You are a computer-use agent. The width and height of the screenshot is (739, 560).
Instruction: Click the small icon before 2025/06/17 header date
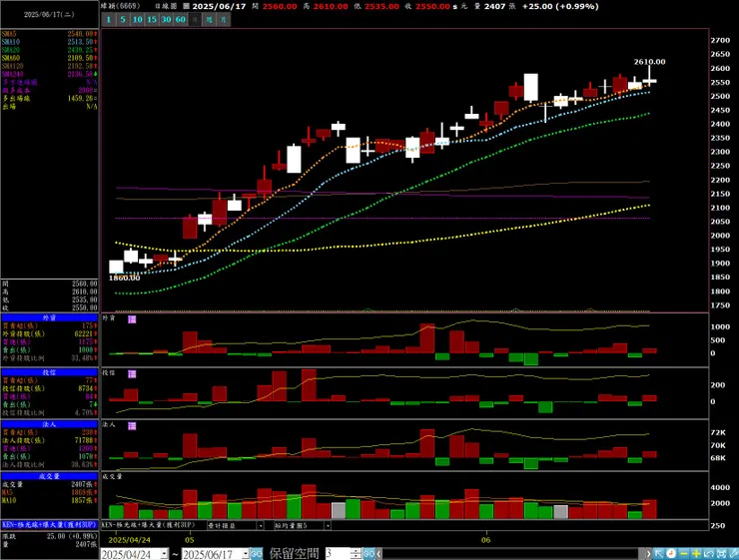click(x=186, y=7)
